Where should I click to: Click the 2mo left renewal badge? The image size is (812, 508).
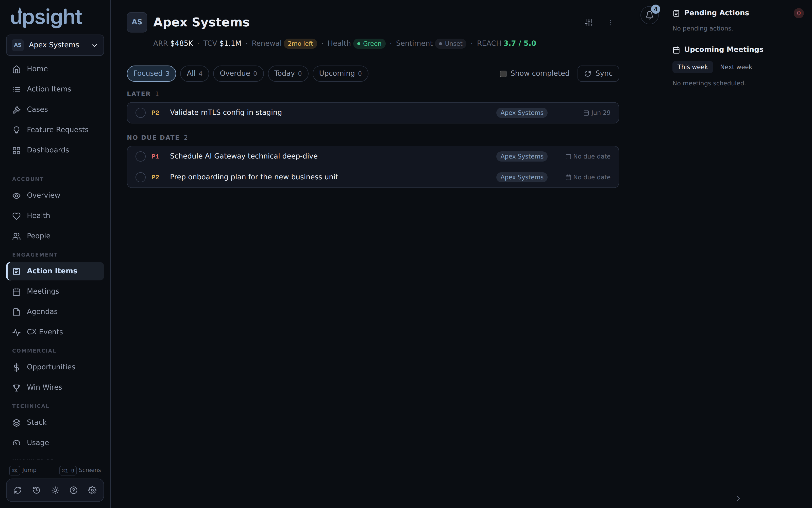click(x=300, y=44)
